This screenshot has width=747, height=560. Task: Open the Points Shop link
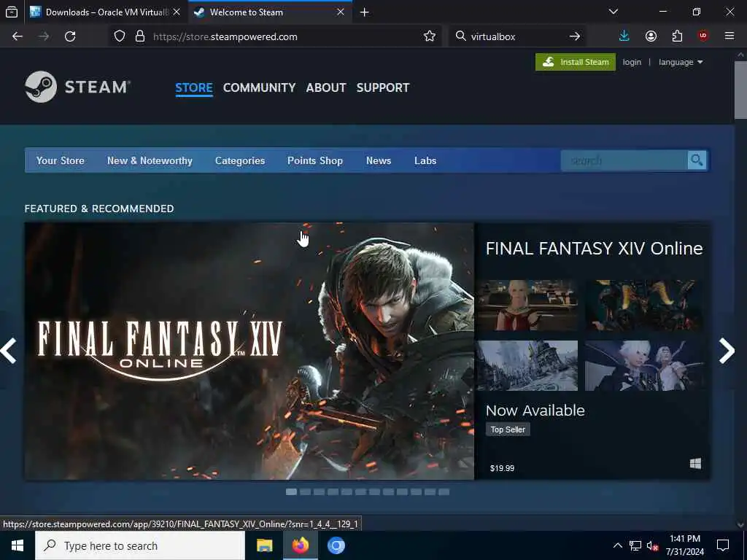click(315, 160)
